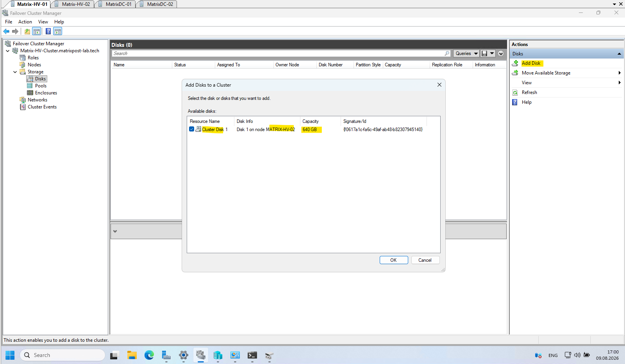Click the Help link in Actions pane
The width and height of the screenshot is (625, 364).
tap(527, 102)
